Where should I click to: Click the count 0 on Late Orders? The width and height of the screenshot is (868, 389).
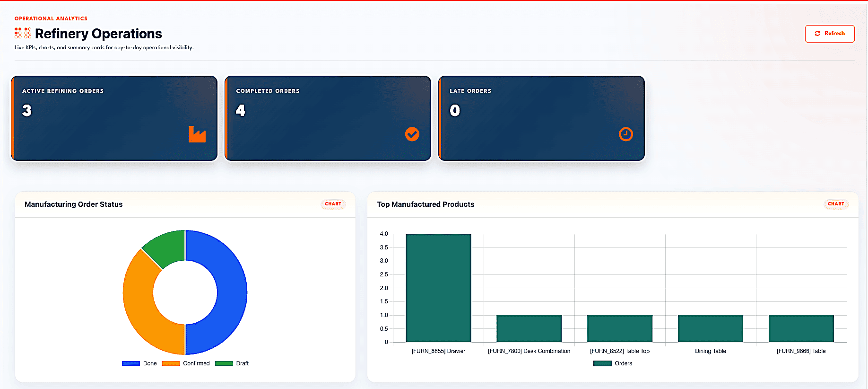click(455, 110)
